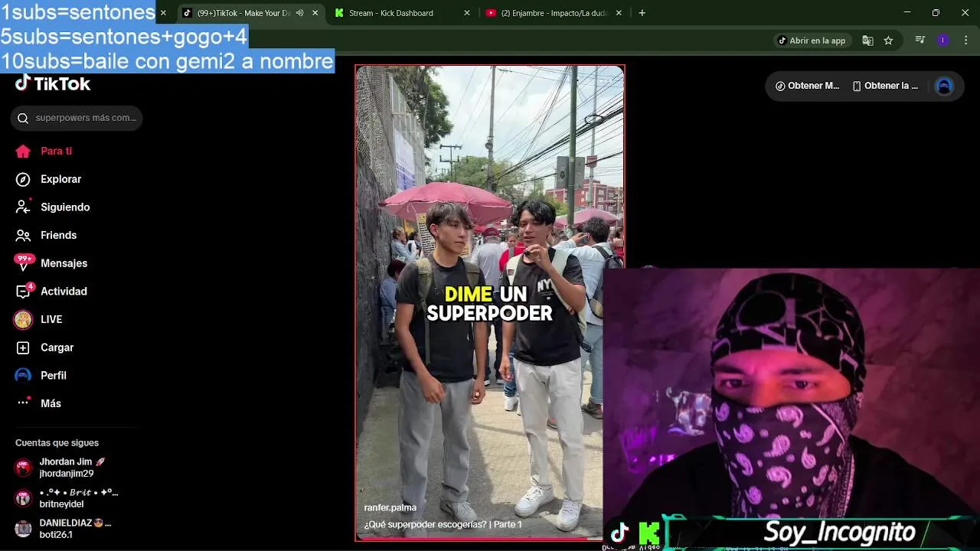Click the translate page icon
This screenshot has width=980, height=551.
(867, 41)
